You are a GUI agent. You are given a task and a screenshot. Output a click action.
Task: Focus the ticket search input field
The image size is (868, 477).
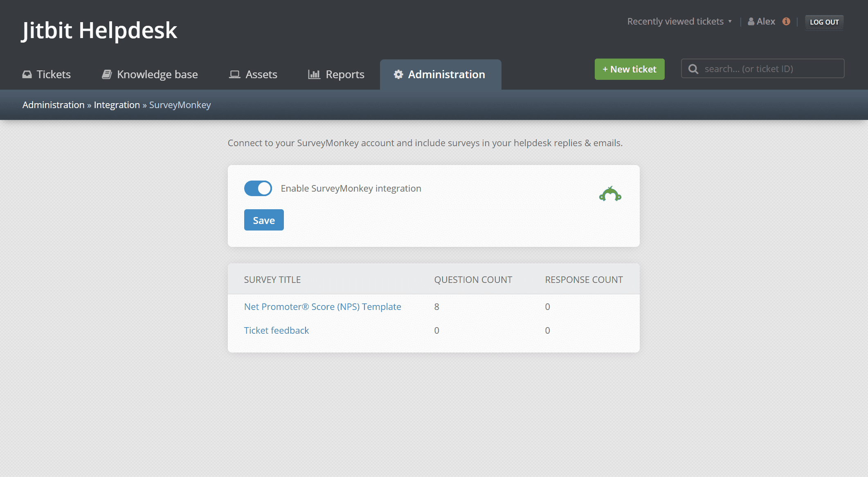tap(769, 69)
